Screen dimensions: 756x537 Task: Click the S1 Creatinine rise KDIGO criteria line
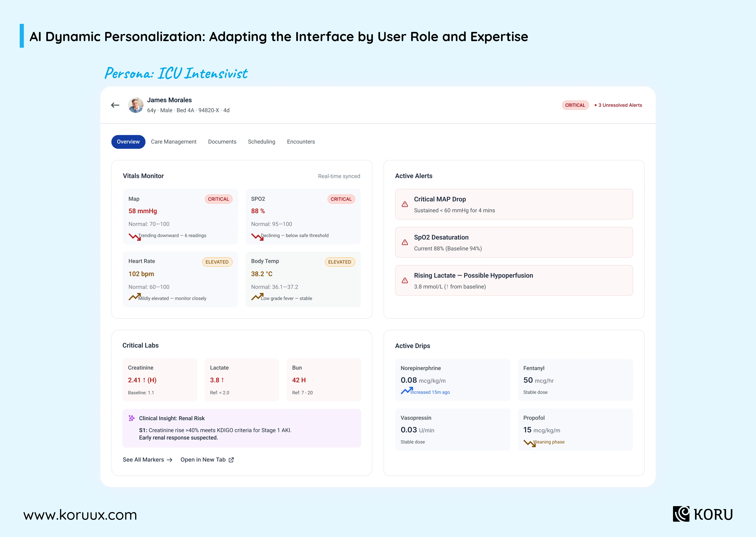[215, 430]
